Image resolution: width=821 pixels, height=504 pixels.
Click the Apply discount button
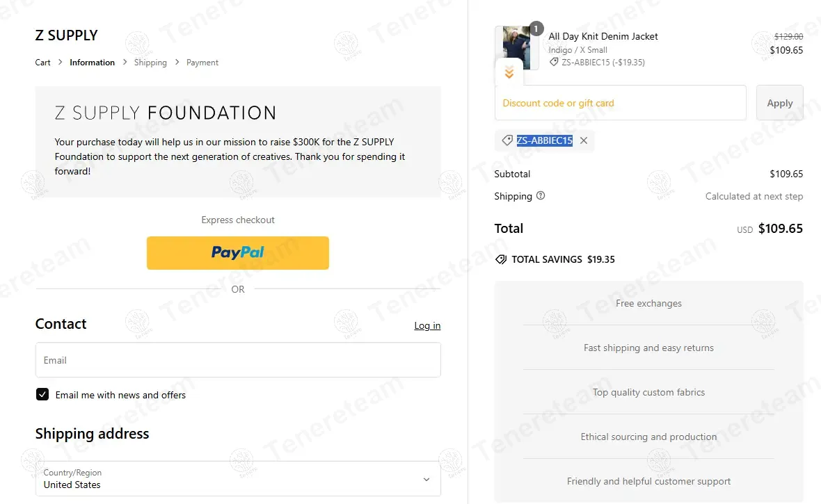[779, 103]
